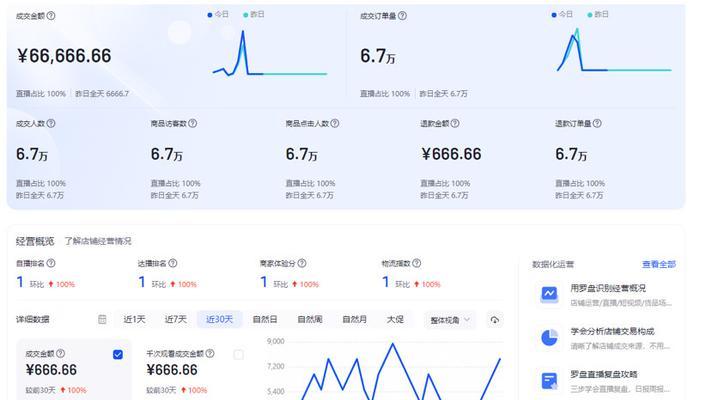Toggle 昨日 legend in 成交金额 chart
Image resolution: width=712 pixels, height=400 pixels.
(254, 15)
